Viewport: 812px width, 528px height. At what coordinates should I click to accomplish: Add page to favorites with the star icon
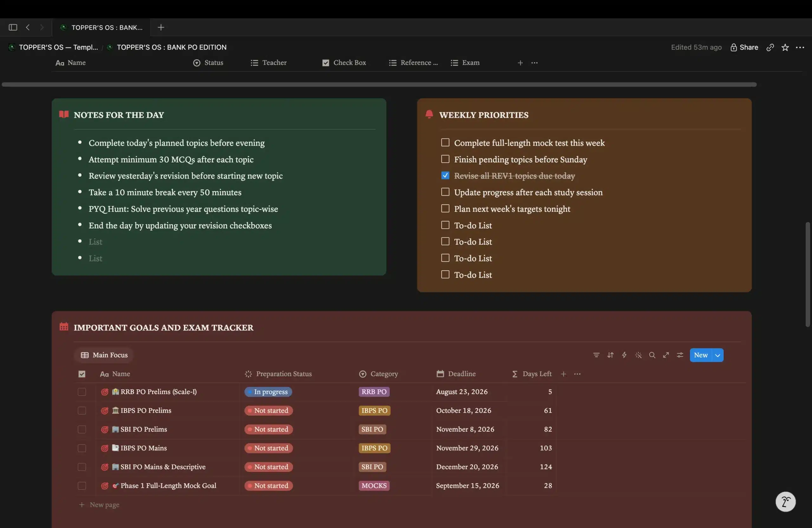click(785, 48)
